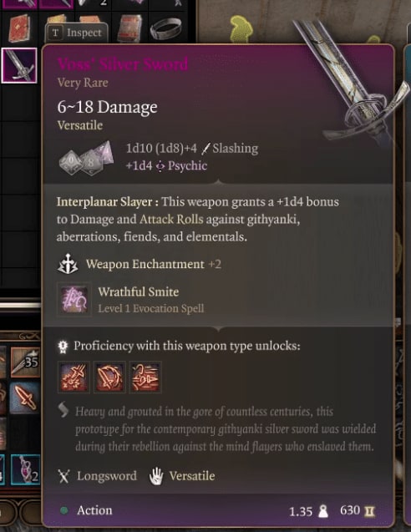Click the Wrathful Smite spell icon
Image resolution: width=411 pixels, height=532 pixels.
(74, 300)
